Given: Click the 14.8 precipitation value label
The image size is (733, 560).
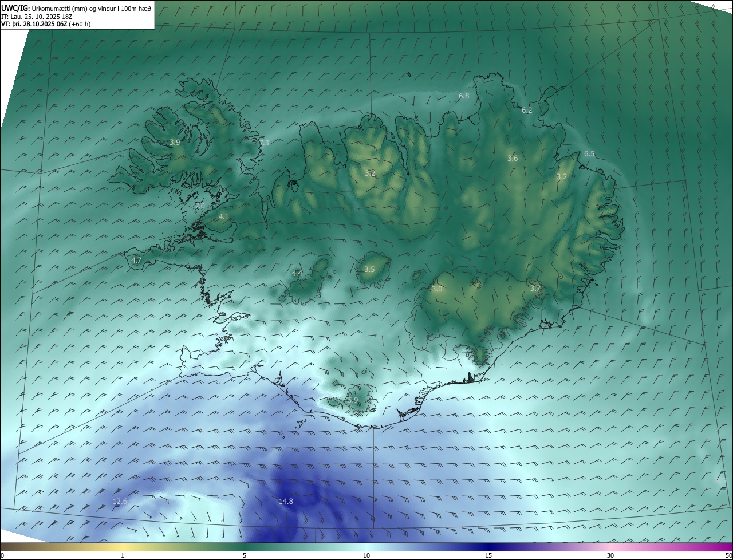Looking at the screenshot, I should click(x=286, y=502).
